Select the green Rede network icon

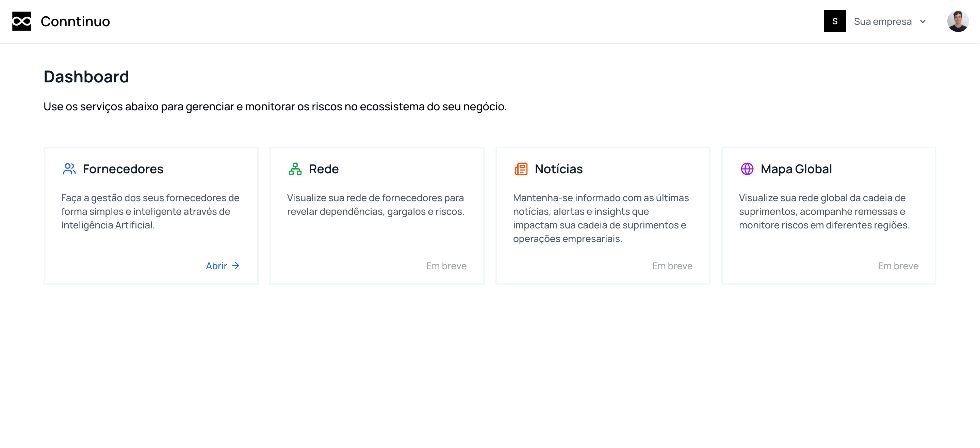(295, 169)
